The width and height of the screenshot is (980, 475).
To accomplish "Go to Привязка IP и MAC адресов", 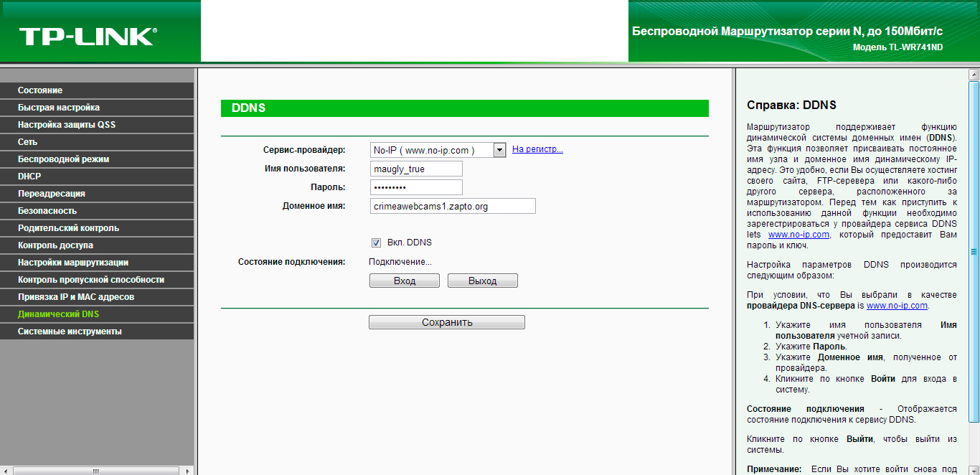I will [x=97, y=297].
